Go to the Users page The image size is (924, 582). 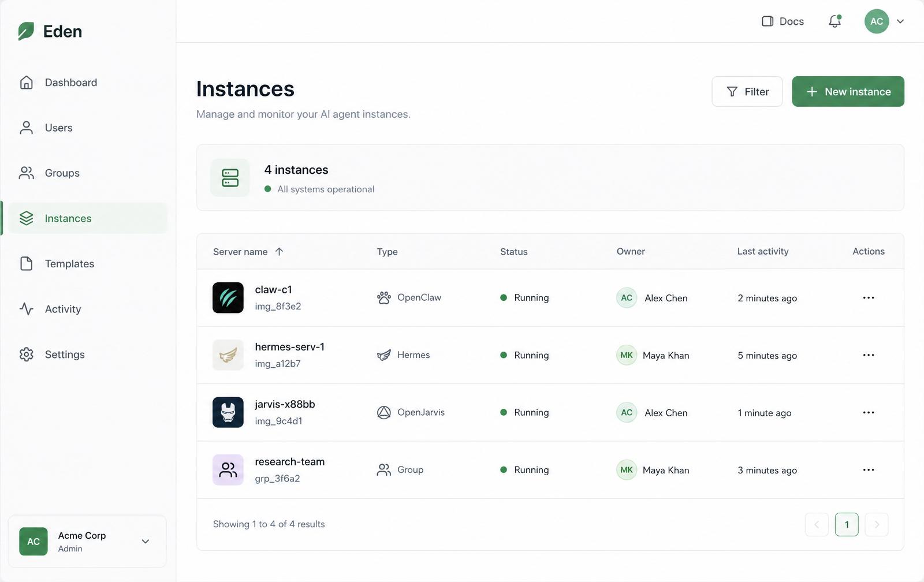[x=87, y=128]
